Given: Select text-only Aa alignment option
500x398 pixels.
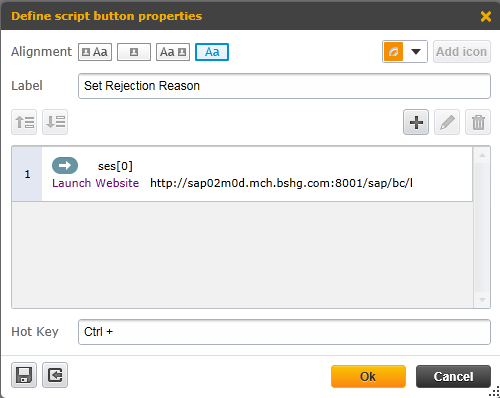Looking at the screenshot, I should pos(212,52).
